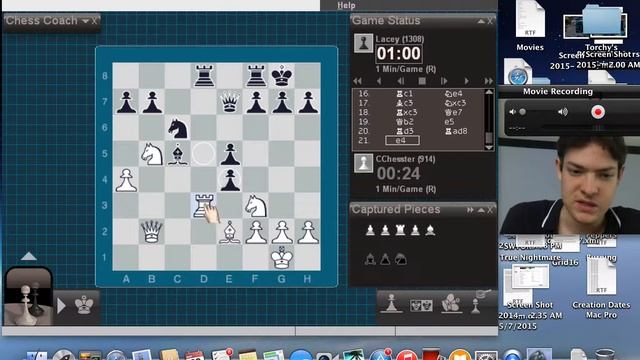
Task: Open the Help menu
Action: (x=346, y=5)
